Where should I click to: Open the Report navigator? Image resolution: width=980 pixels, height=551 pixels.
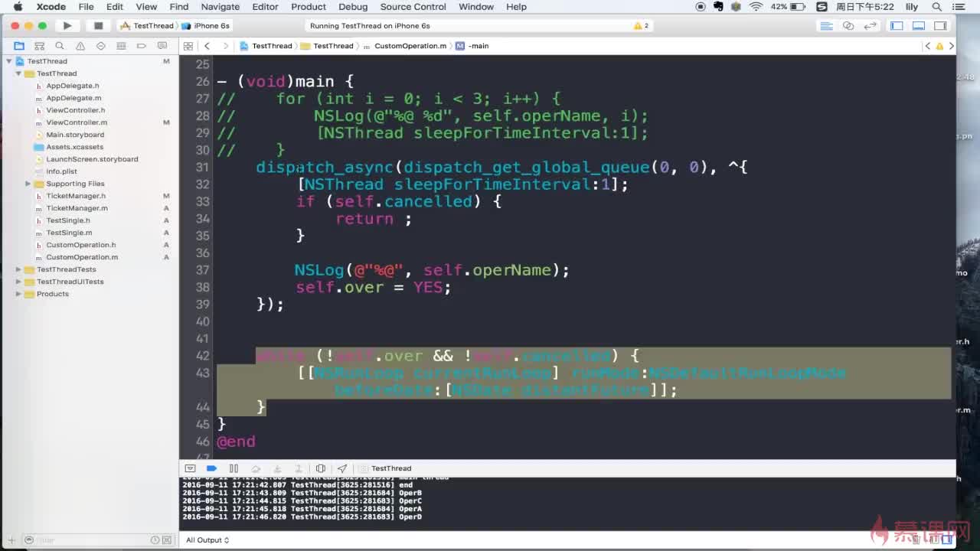click(x=162, y=46)
